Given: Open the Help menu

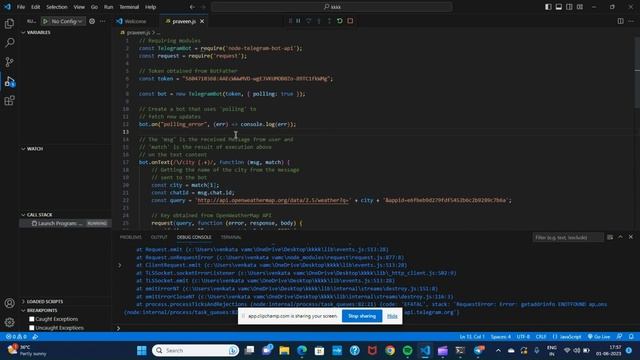Looking at the screenshot, I should pos(151,7).
